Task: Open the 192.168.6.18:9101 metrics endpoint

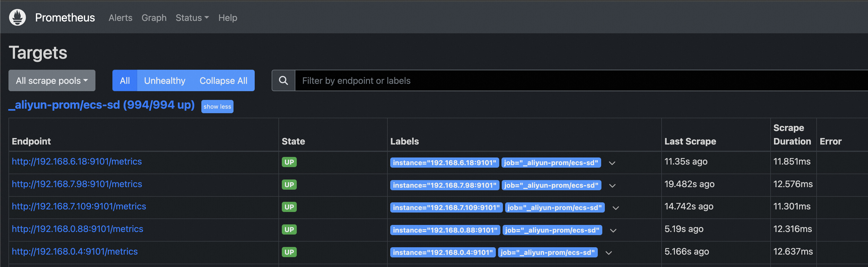Action: coord(77,161)
